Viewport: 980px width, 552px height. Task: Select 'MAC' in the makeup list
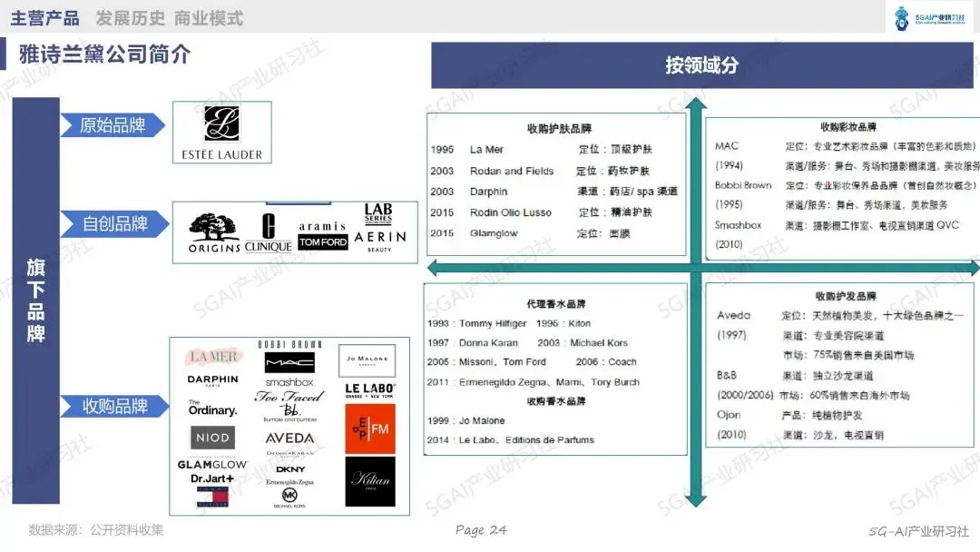[727, 146]
